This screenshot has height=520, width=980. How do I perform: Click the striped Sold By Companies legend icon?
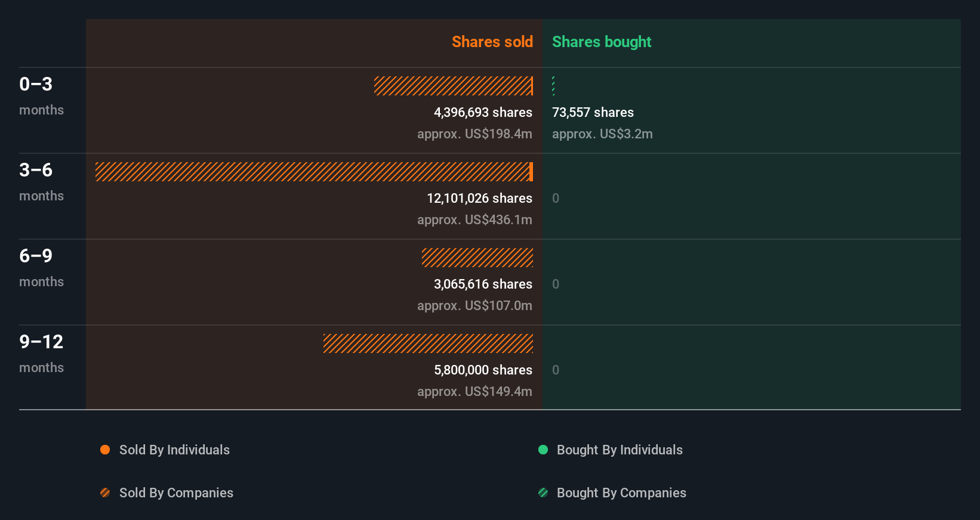[105, 493]
